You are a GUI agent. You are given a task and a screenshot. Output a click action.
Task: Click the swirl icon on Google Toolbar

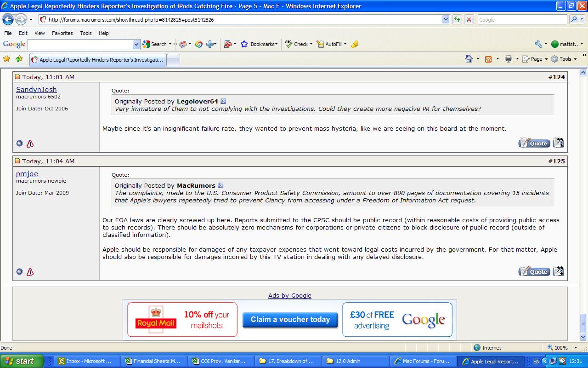pos(199,44)
